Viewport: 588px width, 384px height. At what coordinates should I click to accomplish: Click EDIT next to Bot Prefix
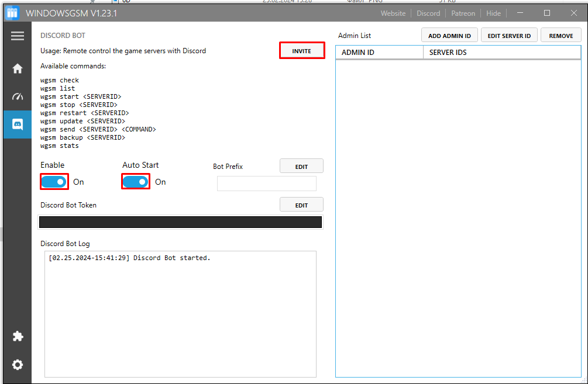point(301,166)
